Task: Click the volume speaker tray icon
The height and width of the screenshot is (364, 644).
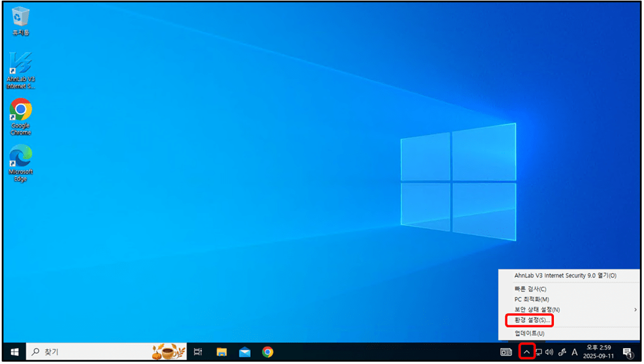Action: [549, 352]
